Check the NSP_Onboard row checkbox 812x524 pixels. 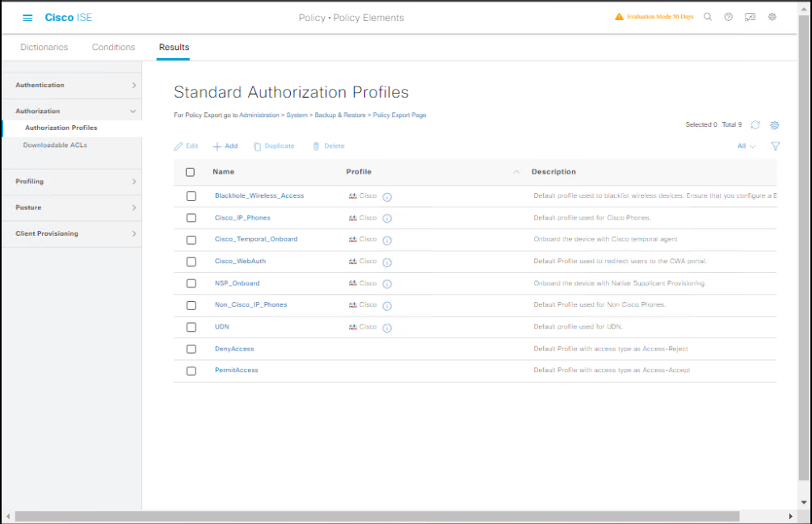pyautogui.click(x=191, y=283)
